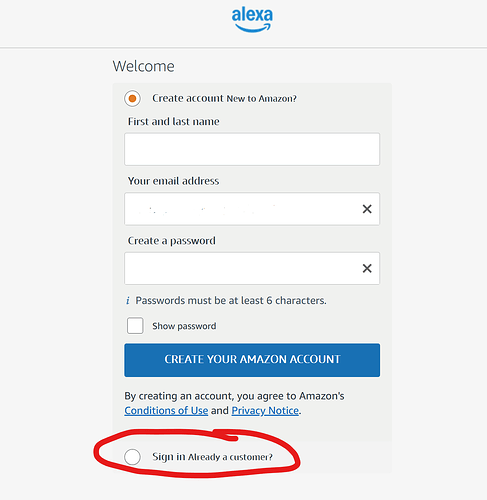The image size is (487, 500).
Task: Clear the email address field
Action: click(x=367, y=209)
